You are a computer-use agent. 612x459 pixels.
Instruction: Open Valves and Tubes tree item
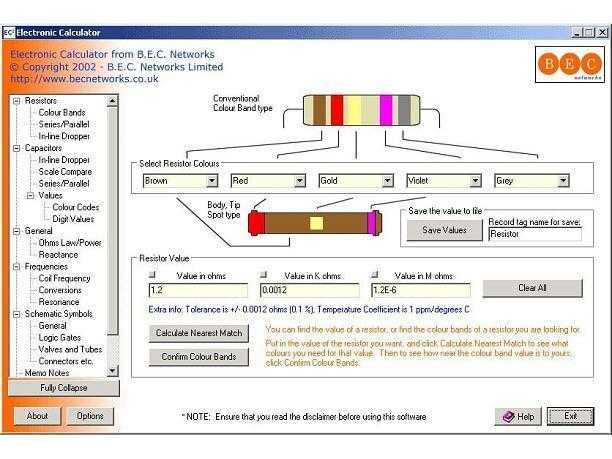pos(70,349)
